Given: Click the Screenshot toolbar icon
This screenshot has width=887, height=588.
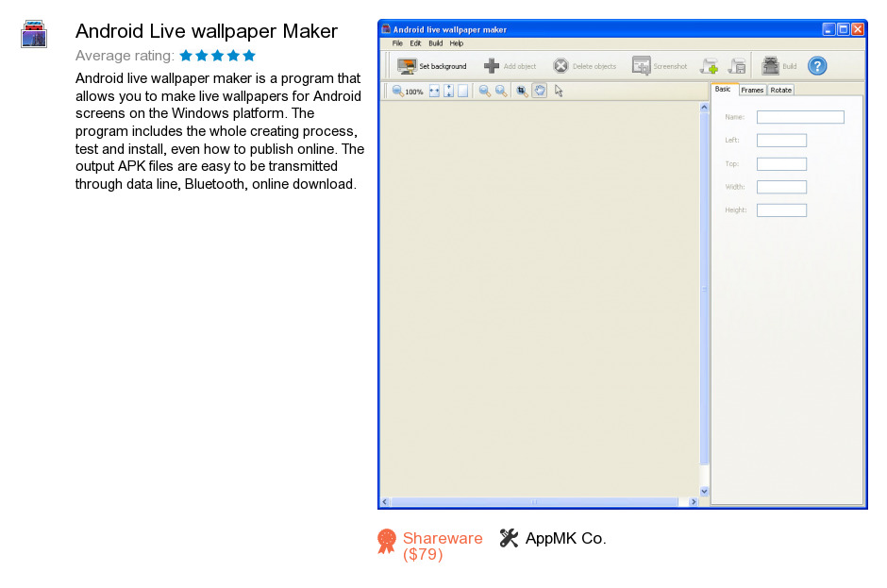Looking at the screenshot, I should point(642,66).
